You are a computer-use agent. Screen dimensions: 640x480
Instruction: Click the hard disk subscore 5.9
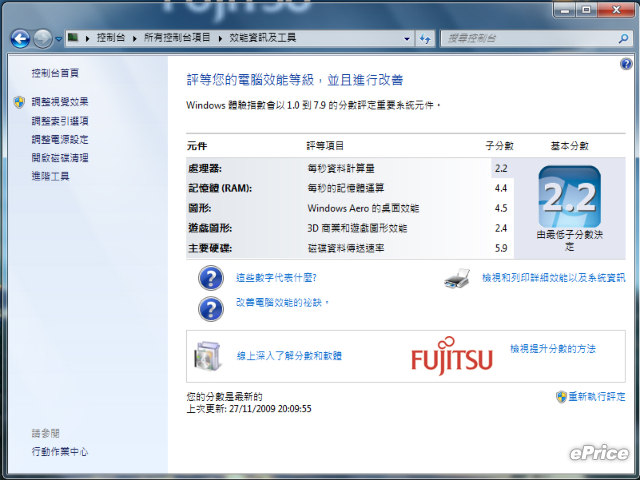coord(501,248)
